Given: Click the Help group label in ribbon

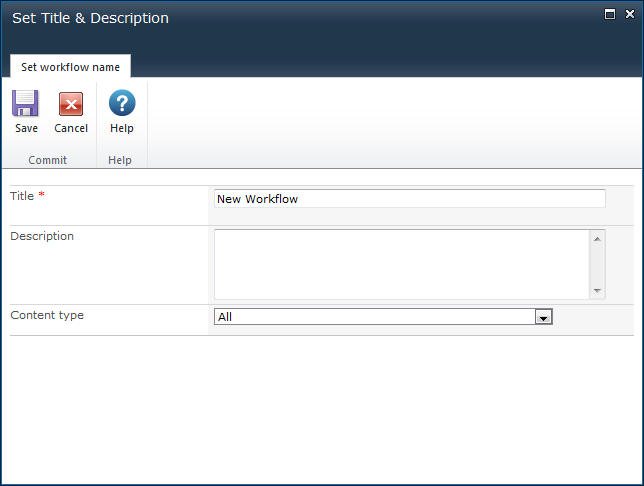Looking at the screenshot, I should (x=120, y=160).
